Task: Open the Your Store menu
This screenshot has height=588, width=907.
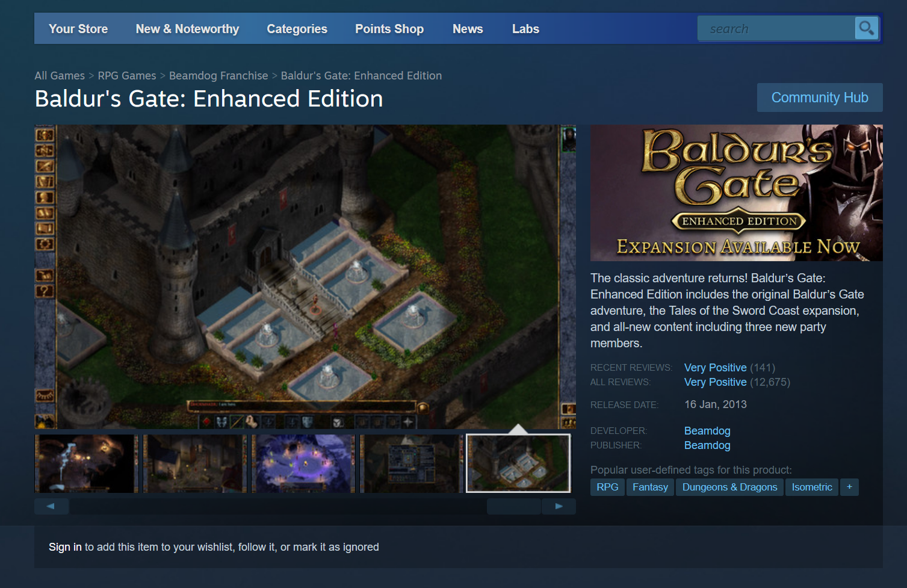Action: pos(78,29)
